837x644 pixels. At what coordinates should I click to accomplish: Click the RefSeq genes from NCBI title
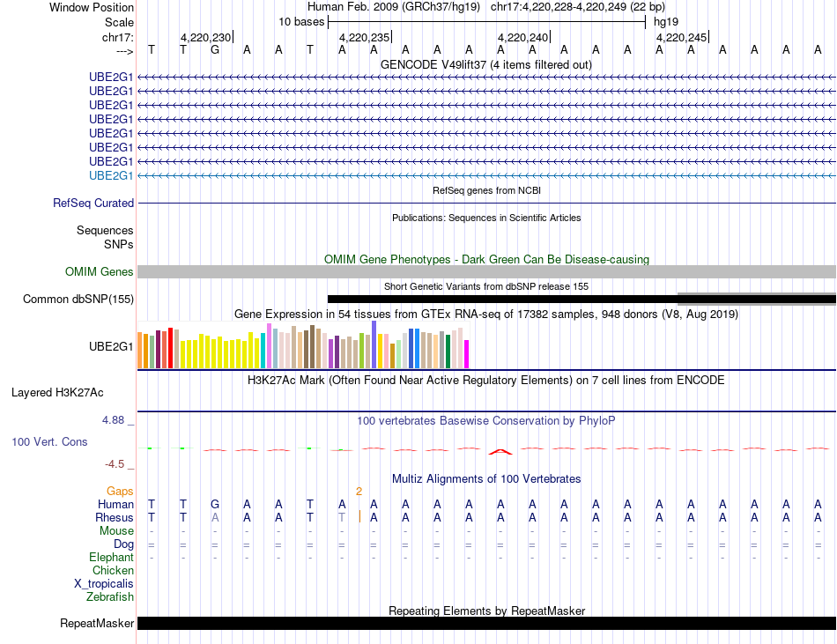click(x=486, y=190)
